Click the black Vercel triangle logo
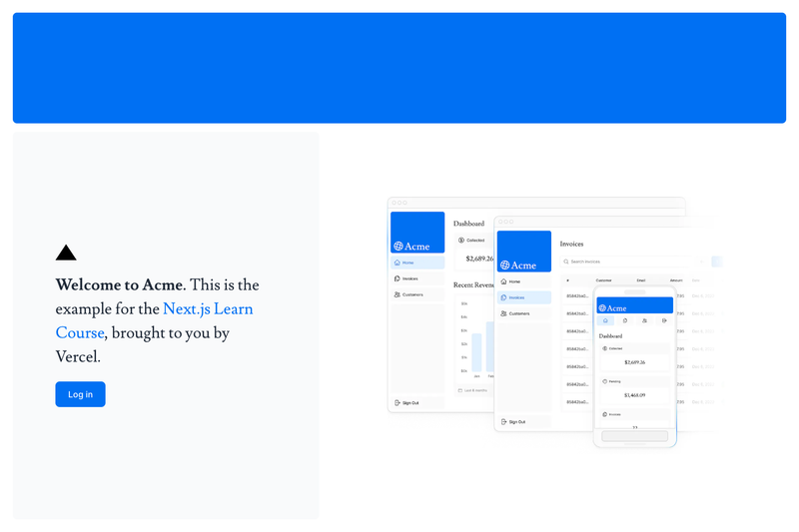 pyautogui.click(x=66, y=253)
